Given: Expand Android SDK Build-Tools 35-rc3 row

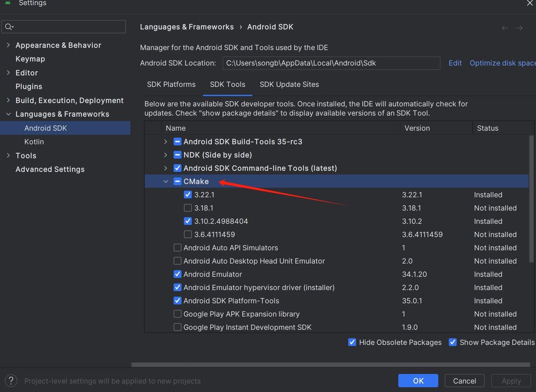Looking at the screenshot, I should pos(166,142).
